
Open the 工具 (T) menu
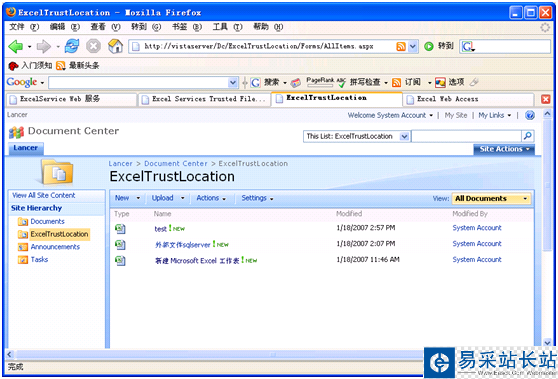pyautogui.click(x=227, y=27)
